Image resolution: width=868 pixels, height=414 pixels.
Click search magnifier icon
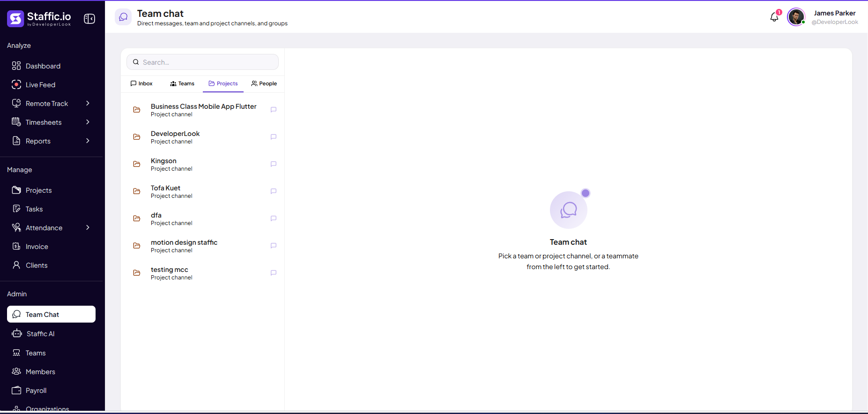136,62
